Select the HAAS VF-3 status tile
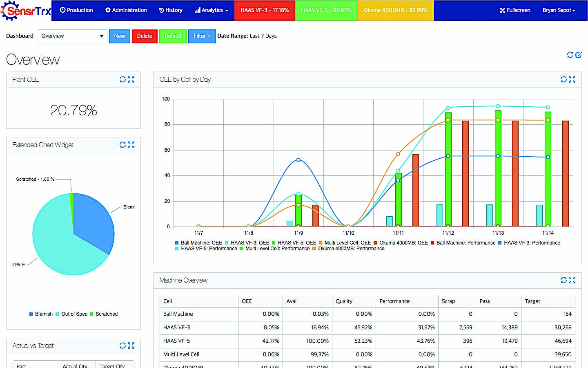 pos(264,10)
